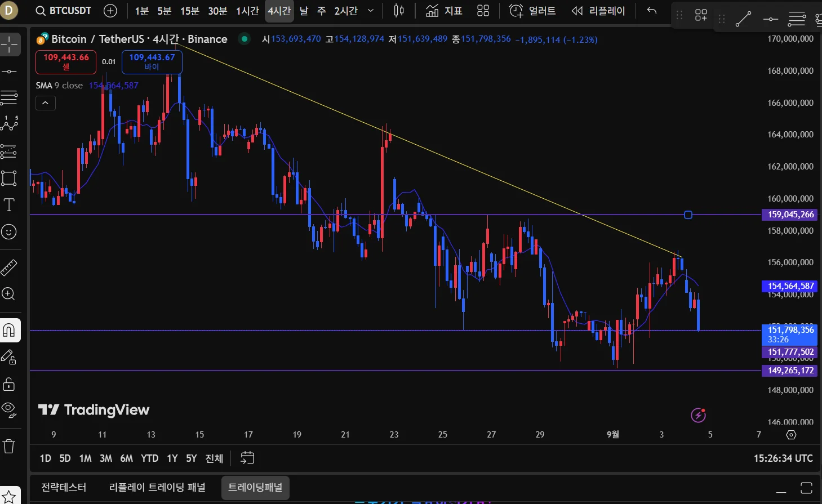Select the ruler measure tool
822x504 pixels.
coord(9,267)
